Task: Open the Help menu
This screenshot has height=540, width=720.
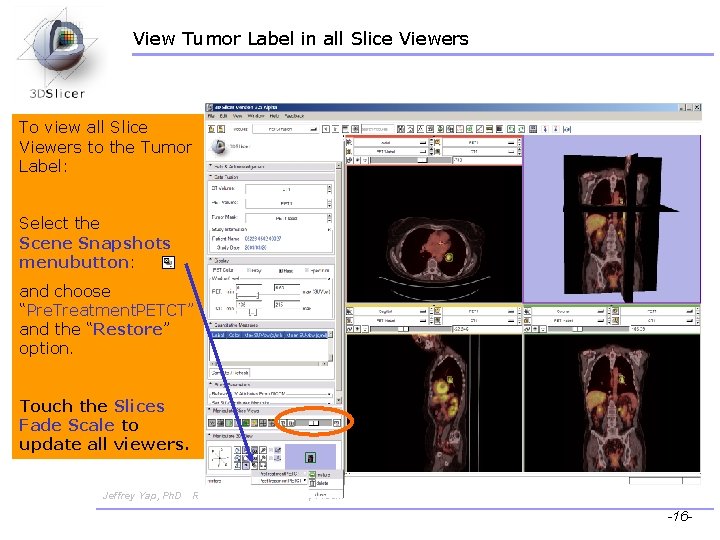Action: click(x=274, y=116)
